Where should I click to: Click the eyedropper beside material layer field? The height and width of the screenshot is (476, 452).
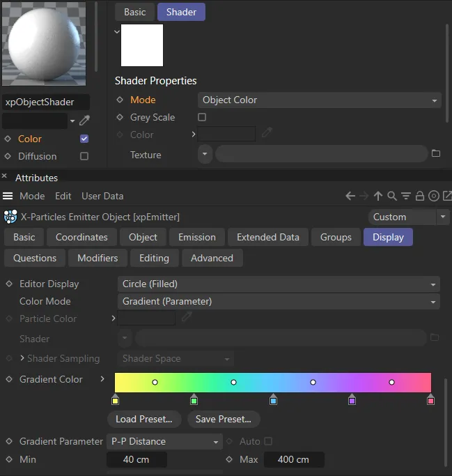click(x=84, y=121)
